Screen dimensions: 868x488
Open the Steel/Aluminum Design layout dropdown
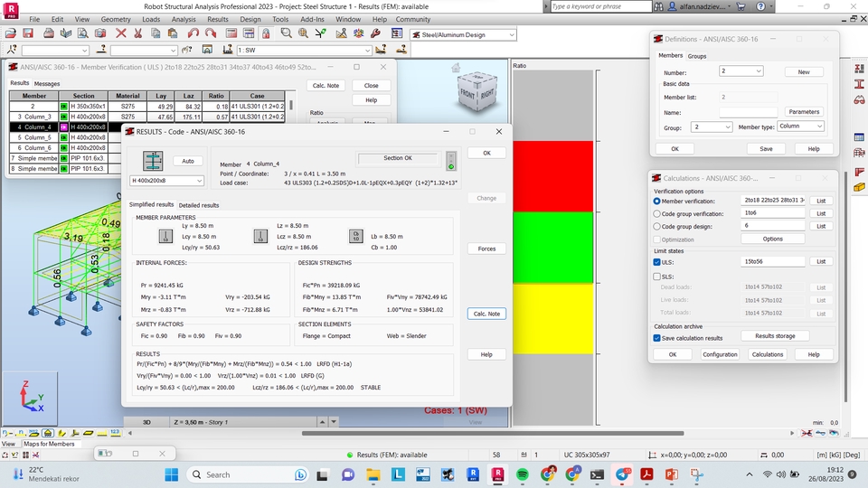[512, 34]
